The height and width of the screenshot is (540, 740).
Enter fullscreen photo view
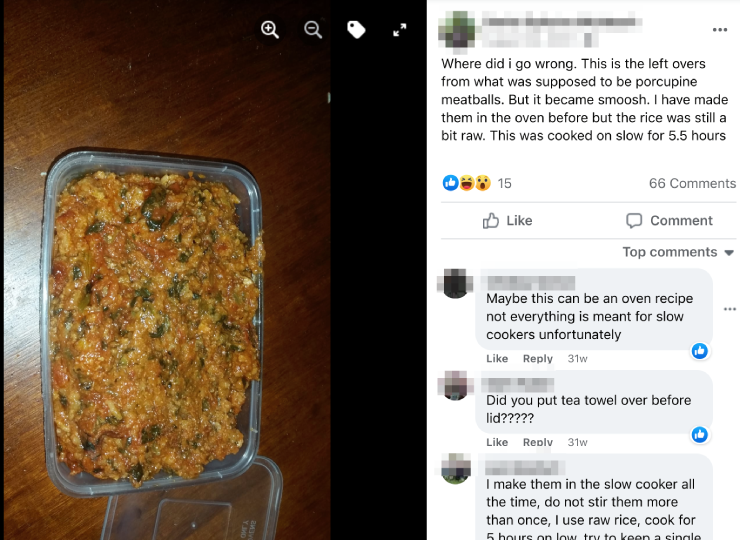(400, 30)
